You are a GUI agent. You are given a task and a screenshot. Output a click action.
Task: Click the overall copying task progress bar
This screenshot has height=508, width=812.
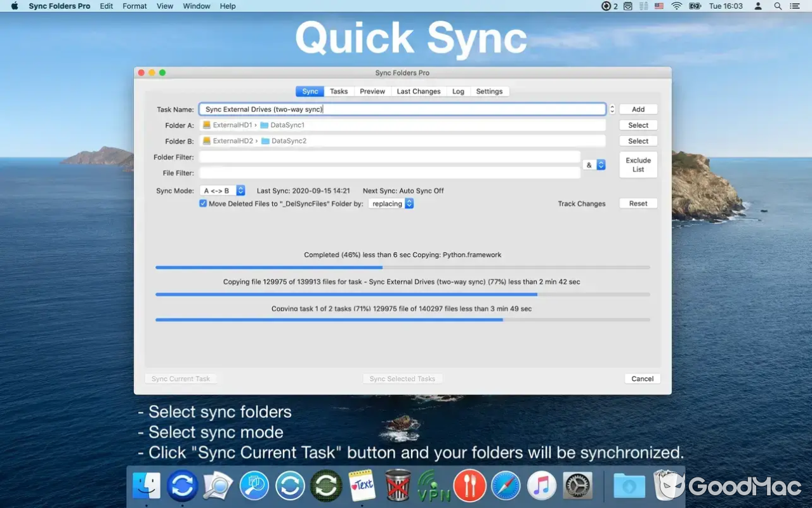pos(403,319)
